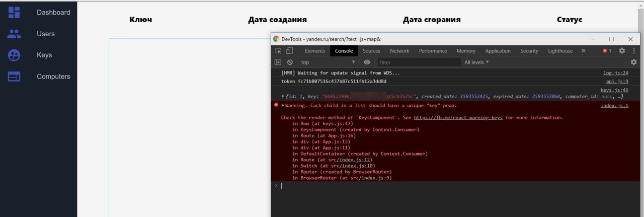Image resolution: width=644 pixels, height=217 pixels.
Task: Create a live expression with the eye icon
Action: click(367, 62)
